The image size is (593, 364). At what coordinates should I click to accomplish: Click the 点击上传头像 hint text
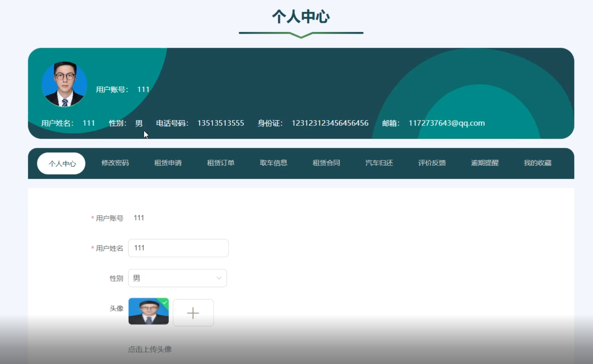coord(150,349)
